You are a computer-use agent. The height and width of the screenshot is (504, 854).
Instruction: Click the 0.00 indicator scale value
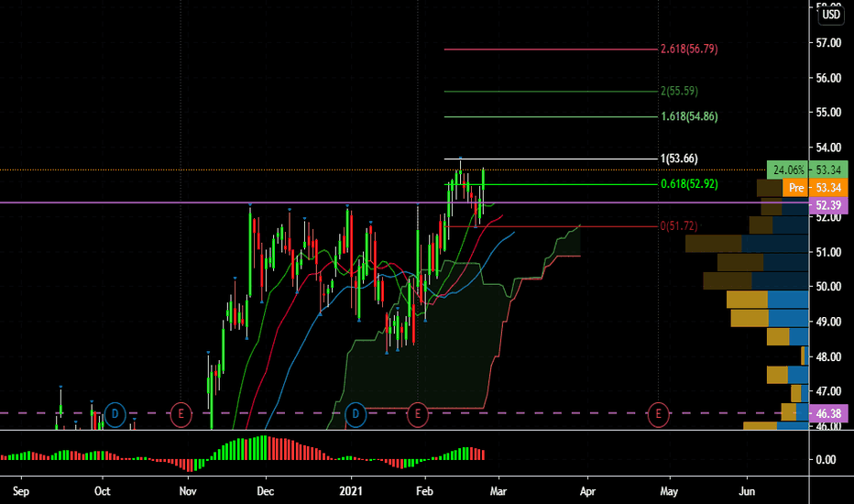[x=826, y=460]
